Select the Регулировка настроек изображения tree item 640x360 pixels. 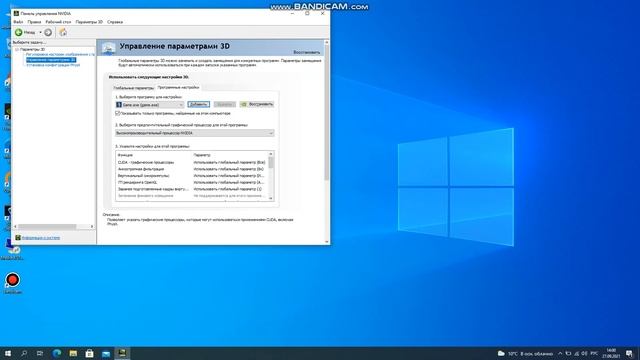60,54
